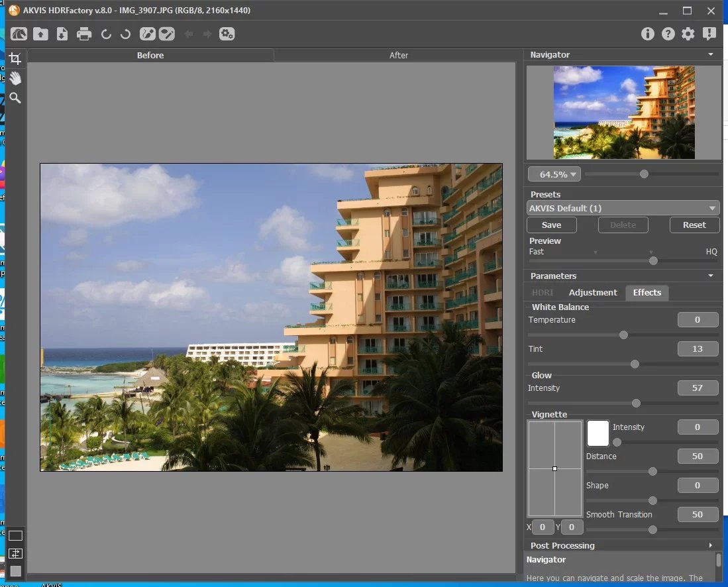Open the AKVIS Default presets dropdown
728x587 pixels.
pos(623,208)
